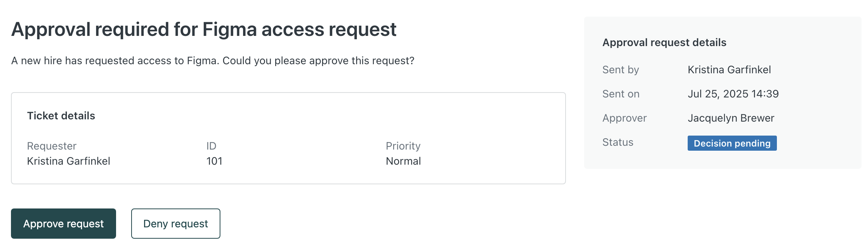Screen dimensions: 868x247
Task: Click the Priority field label
Action: 403,146
